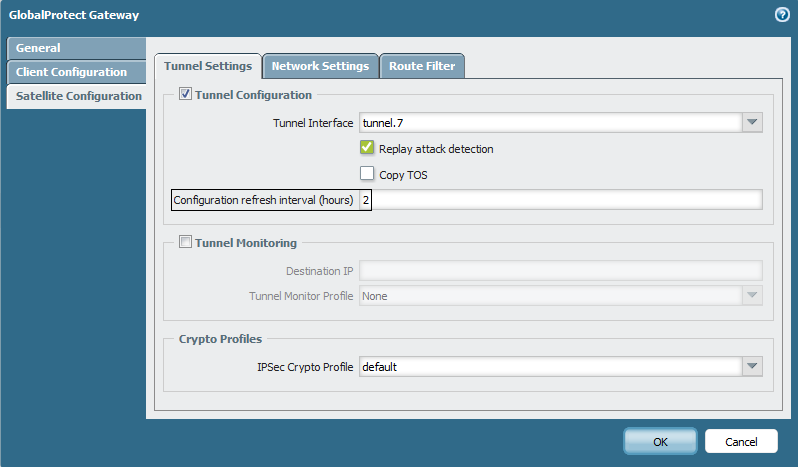Click the Tunnel Interface text field
The height and width of the screenshot is (467, 798).
549,123
